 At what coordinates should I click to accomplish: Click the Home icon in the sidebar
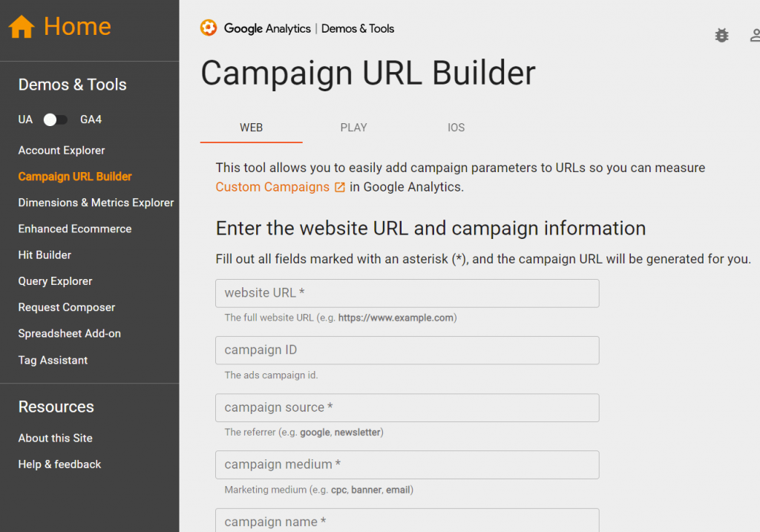pos(22,25)
